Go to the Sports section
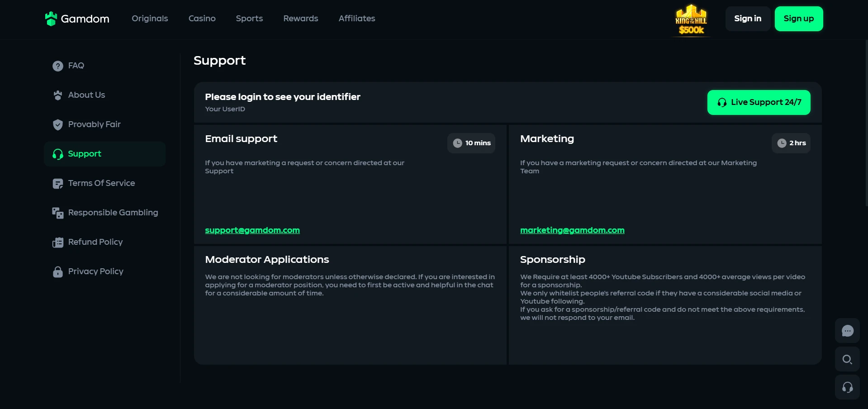The height and width of the screenshot is (409, 868). tap(249, 19)
